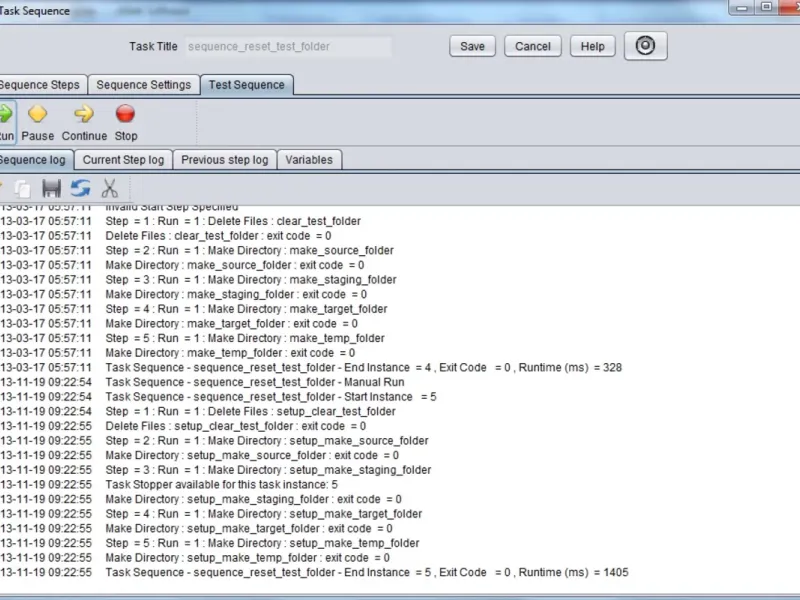800x600 pixels.
Task: Select 'Step = 3 ... make_staging_folder' log line
Action: tap(251, 280)
